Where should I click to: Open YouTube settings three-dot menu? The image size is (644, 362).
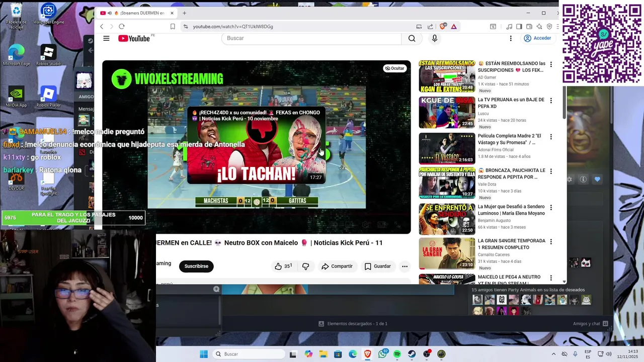point(511,38)
